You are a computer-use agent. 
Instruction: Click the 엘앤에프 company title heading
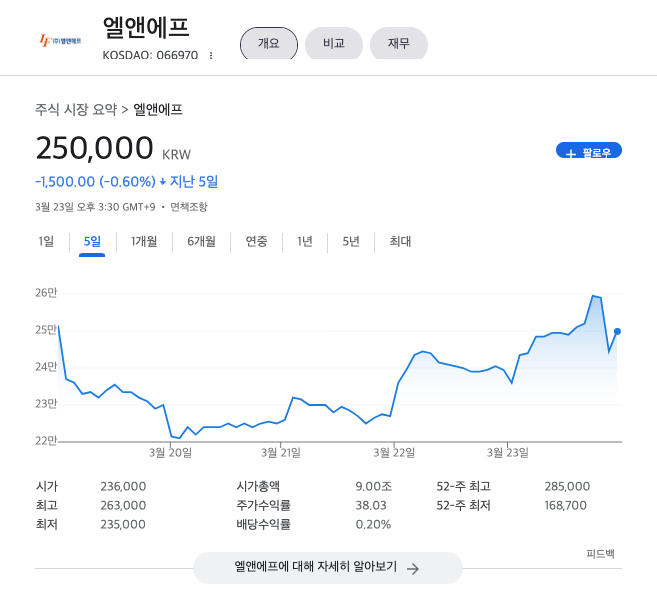[x=146, y=28]
